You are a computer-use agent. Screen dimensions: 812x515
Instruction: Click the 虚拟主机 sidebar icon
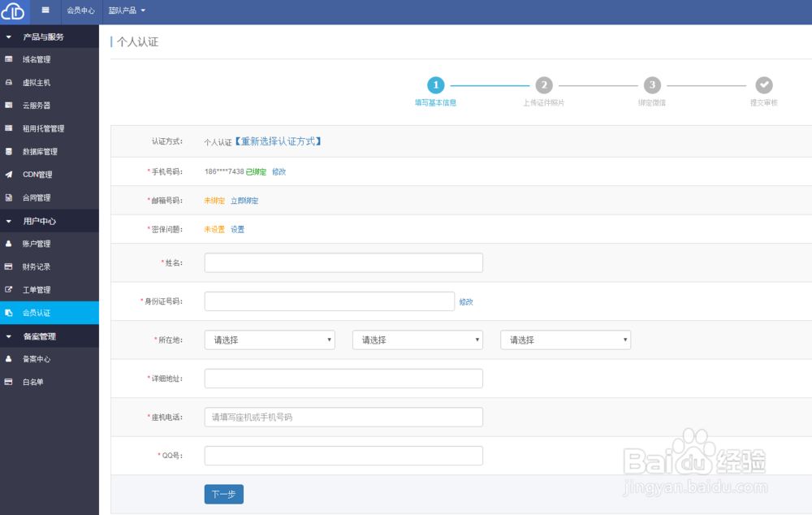[x=9, y=82]
